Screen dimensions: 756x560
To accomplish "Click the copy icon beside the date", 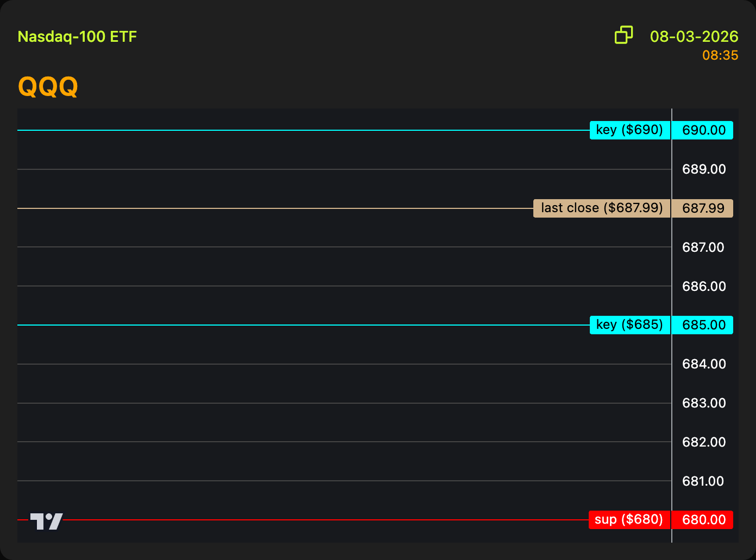I will tap(623, 35).
